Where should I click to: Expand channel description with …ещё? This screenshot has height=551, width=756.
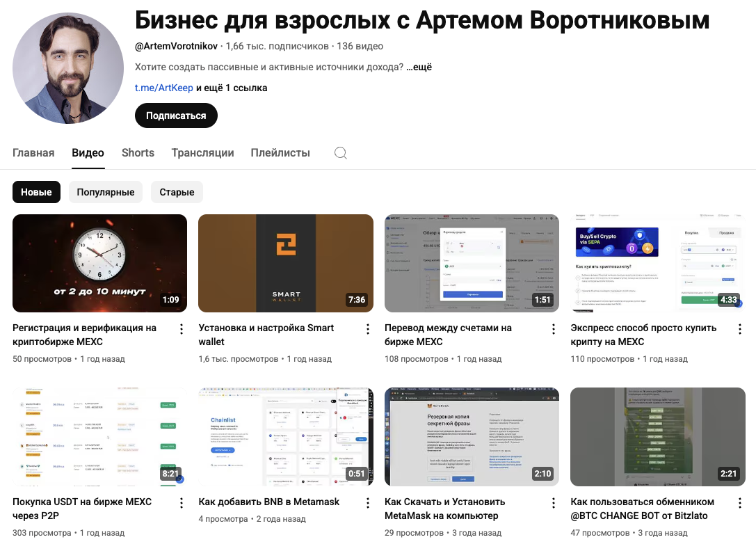pyautogui.click(x=419, y=67)
